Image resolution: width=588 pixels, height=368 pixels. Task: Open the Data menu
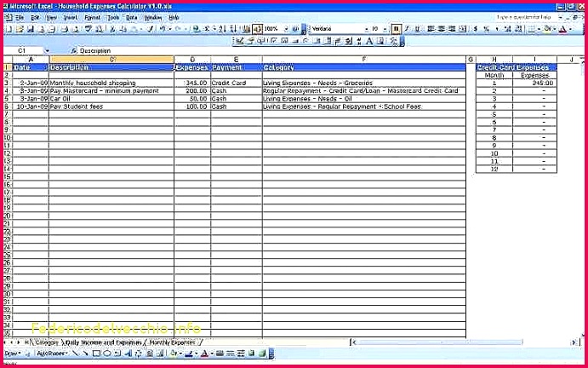point(132,18)
